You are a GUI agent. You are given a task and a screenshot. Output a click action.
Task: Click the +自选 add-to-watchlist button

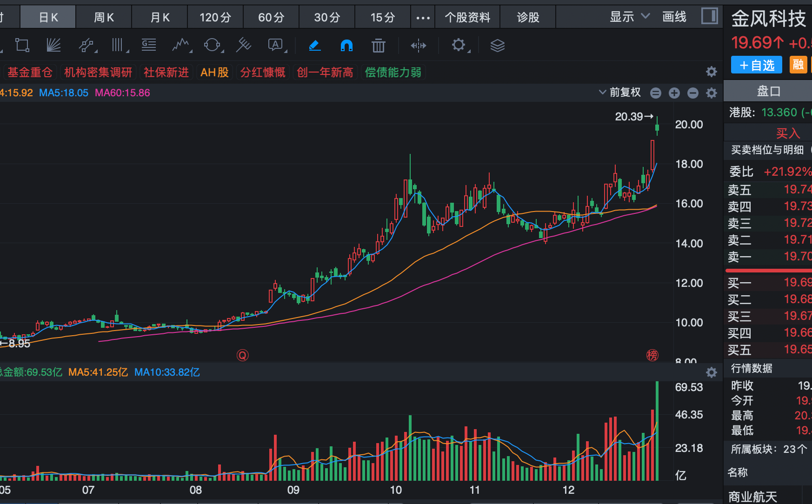pyautogui.click(x=756, y=65)
